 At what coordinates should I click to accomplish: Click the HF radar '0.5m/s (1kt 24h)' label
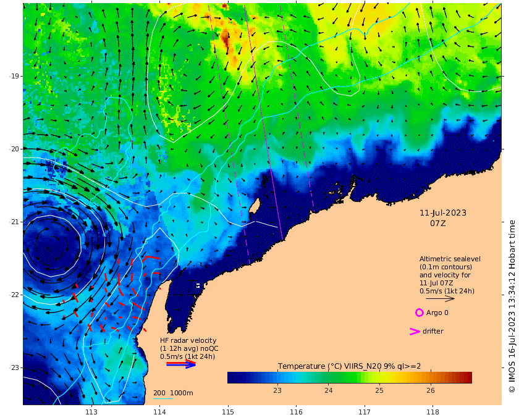point(187,356)
